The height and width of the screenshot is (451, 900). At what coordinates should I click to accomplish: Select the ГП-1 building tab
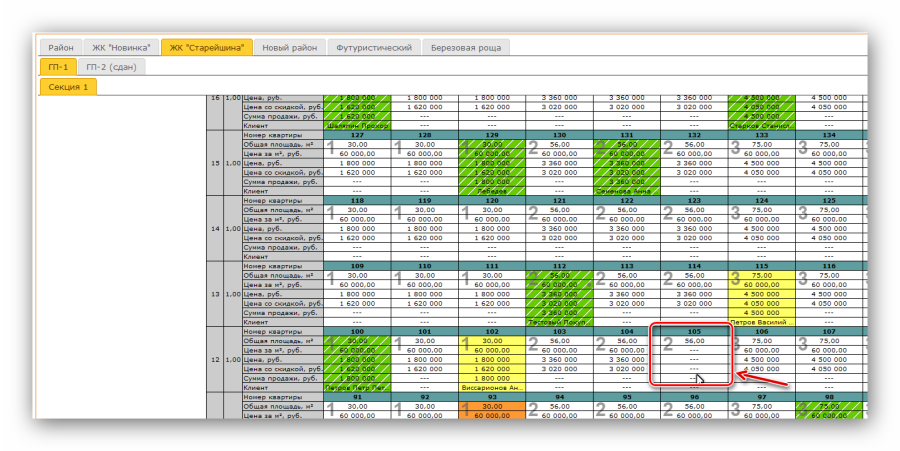(57, 67)
